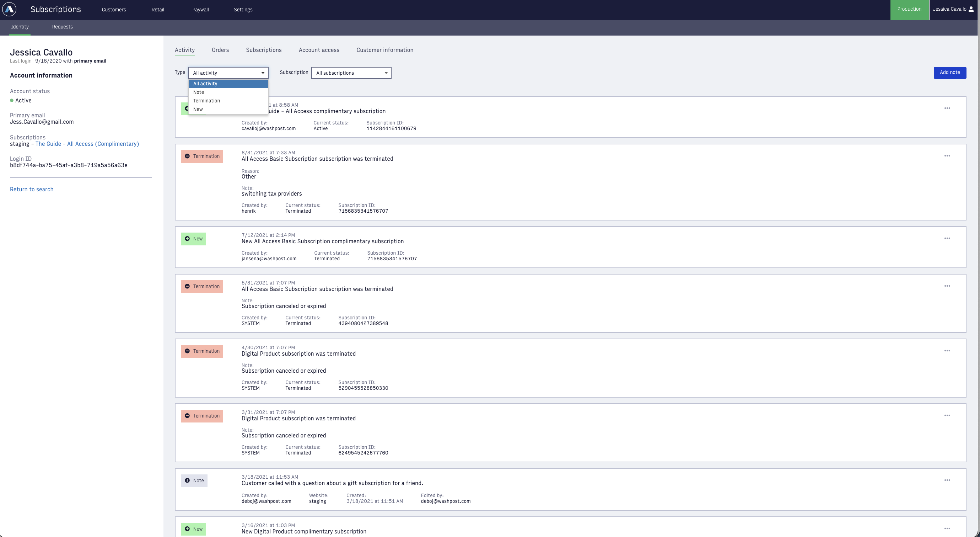Click Jessica Cavallo user menu in top bar
This screenshot has width=980, height=537.
point(953,9)
